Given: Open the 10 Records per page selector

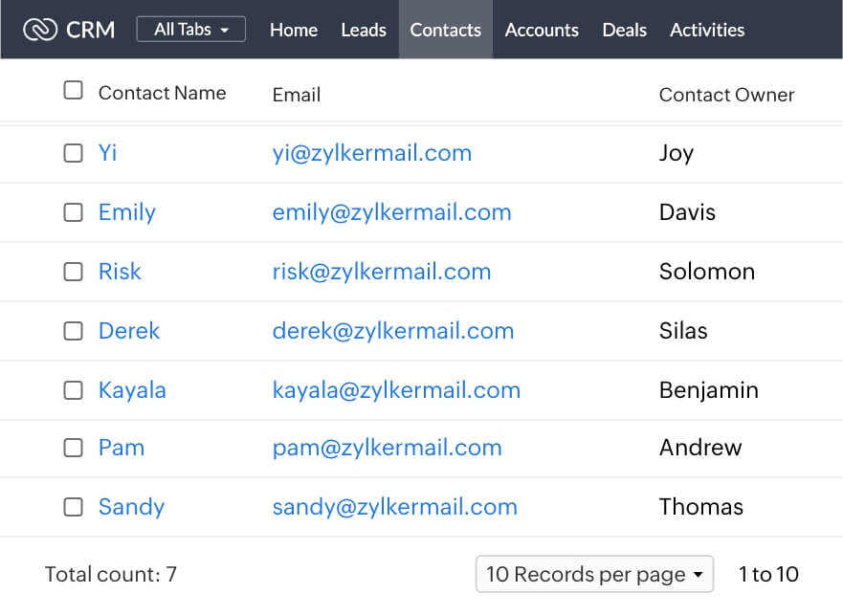Looking at the screenshot, I should point(594,574).
